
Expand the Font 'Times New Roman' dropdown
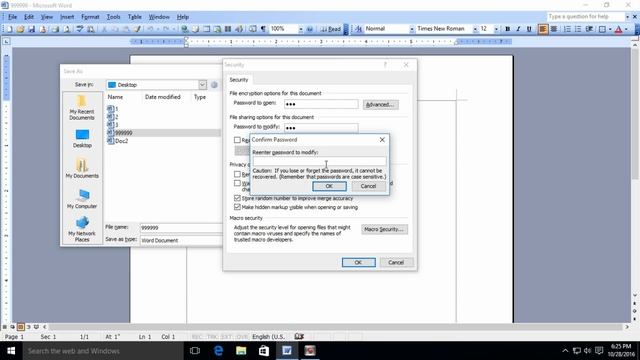tap(475, 29)
